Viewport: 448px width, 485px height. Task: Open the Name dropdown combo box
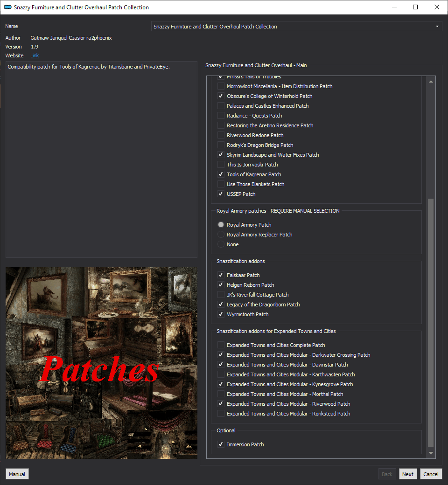coord(296,26)
